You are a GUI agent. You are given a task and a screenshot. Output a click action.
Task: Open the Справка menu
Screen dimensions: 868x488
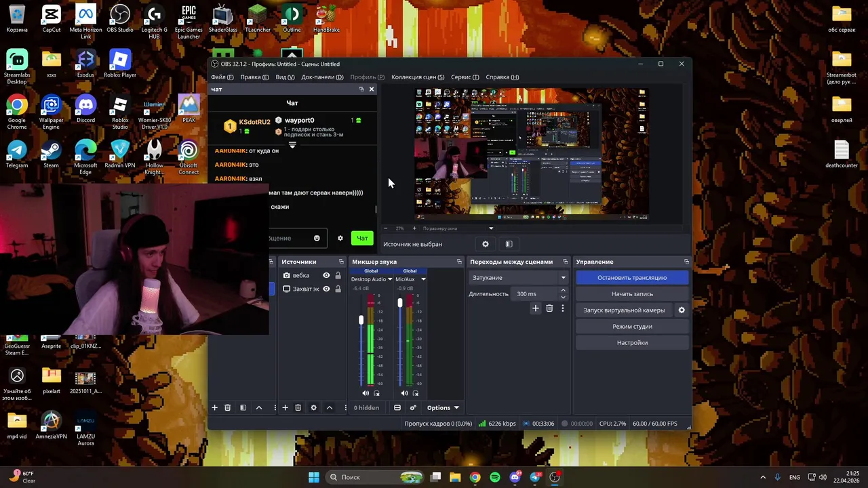(502, 77)
